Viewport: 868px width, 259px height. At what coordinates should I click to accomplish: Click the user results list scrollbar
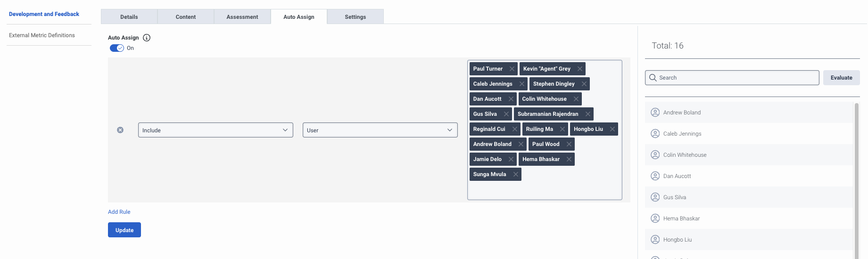(856, 179)
